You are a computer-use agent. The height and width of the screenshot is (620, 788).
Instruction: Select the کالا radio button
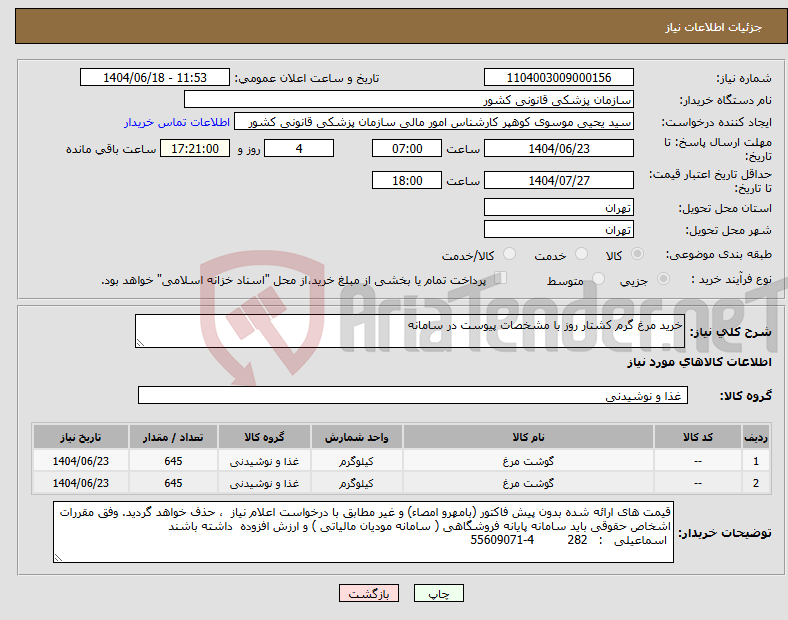point(637,254)
